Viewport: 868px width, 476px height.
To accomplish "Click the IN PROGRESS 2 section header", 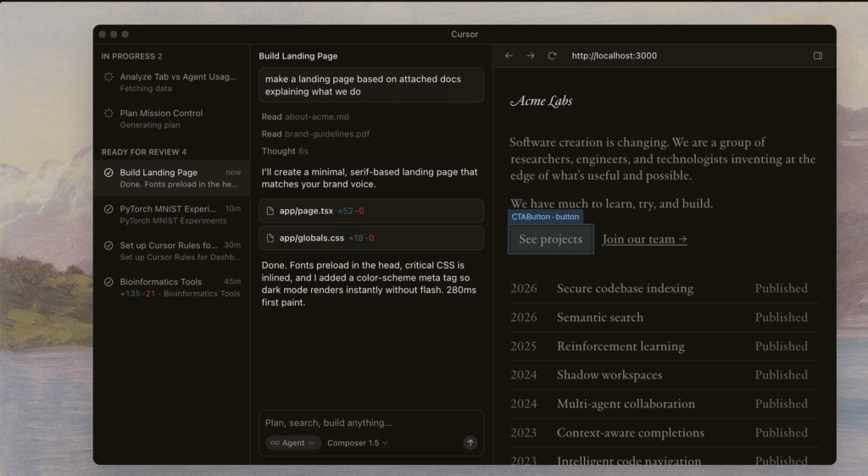I will (x=131, y=57).
